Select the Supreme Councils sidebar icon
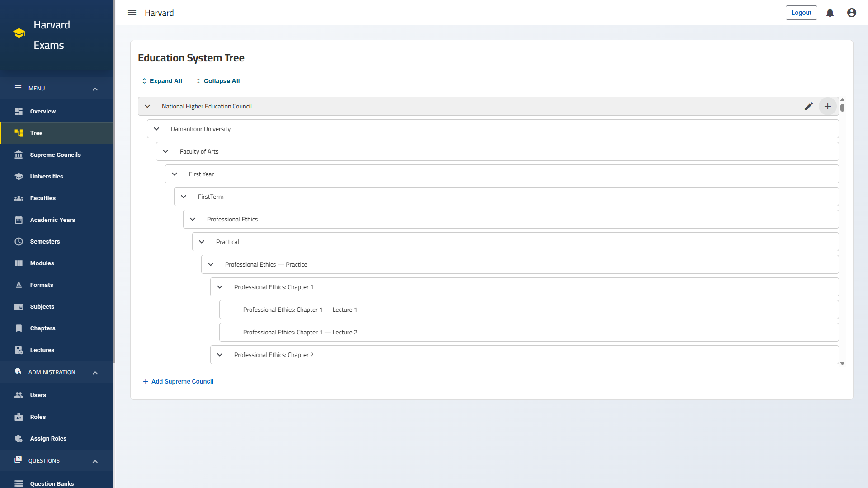 click(19, 155)
